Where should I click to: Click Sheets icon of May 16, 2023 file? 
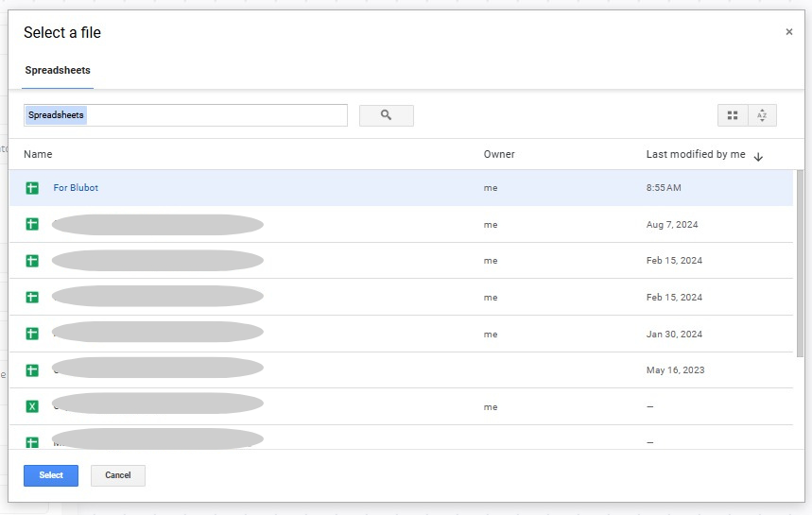point(32,369)
